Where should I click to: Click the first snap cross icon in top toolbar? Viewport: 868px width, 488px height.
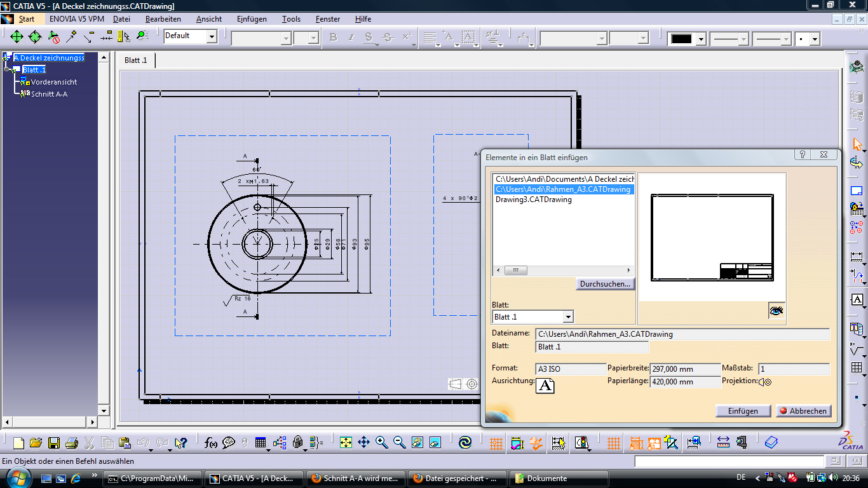coord(17,37)
